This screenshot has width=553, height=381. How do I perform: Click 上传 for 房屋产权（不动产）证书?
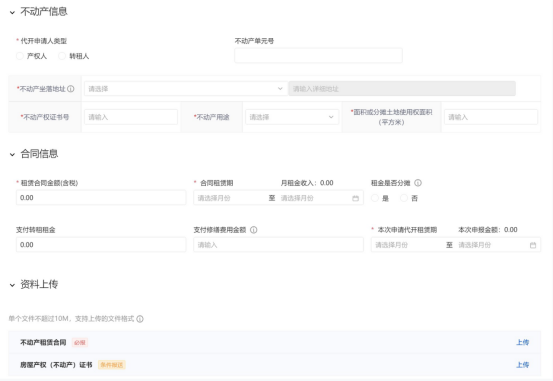point(523,365)
